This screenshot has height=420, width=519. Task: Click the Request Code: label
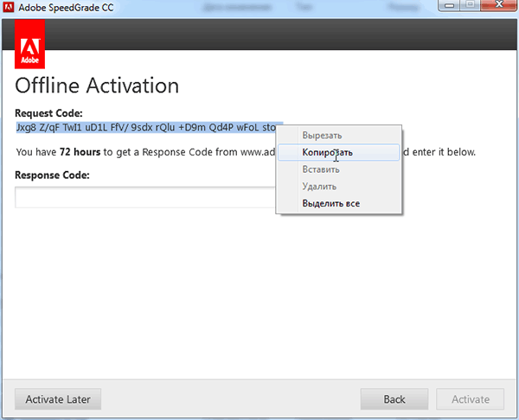(x=48, y=113)
